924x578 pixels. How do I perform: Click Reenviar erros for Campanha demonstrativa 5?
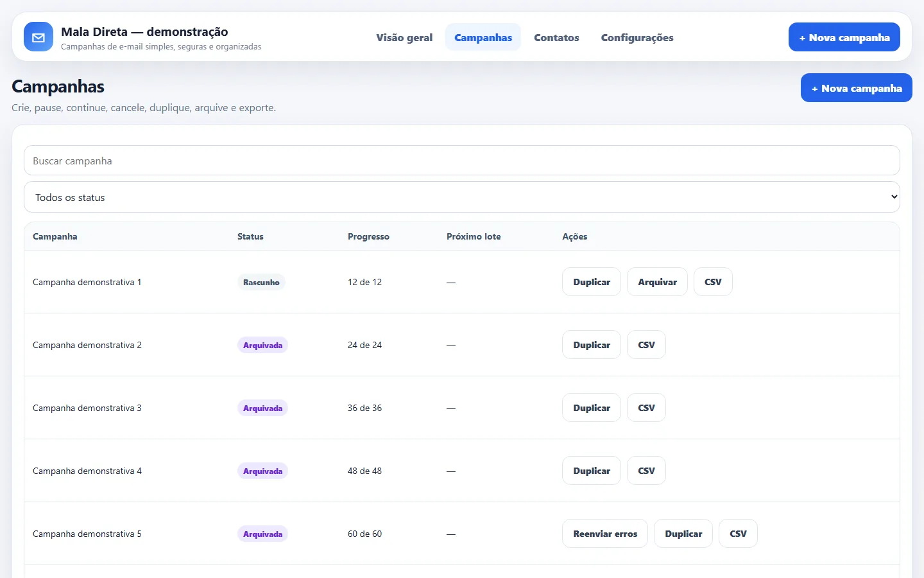tap(605, 534)
